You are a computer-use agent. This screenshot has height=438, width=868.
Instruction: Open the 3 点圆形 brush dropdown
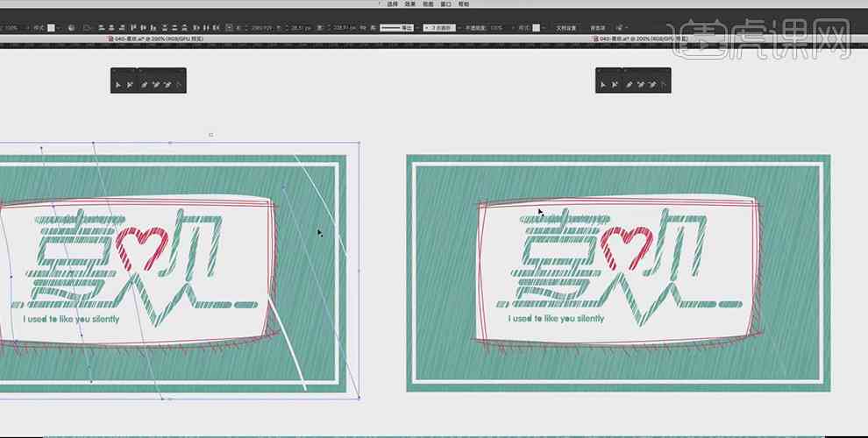[440, 28]
